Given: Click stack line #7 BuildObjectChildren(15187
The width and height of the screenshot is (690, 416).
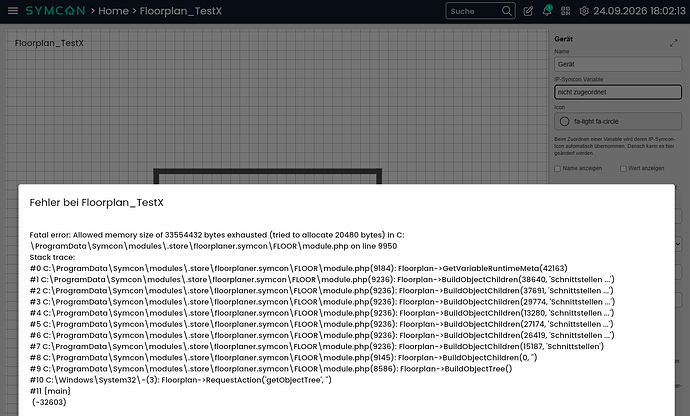Looking at the screenshot, I should (317, 346).
